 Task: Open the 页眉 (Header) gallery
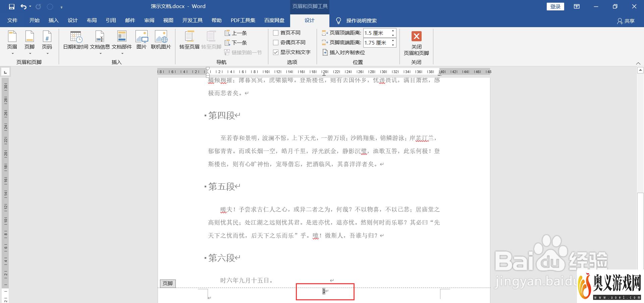pos(12,43)
